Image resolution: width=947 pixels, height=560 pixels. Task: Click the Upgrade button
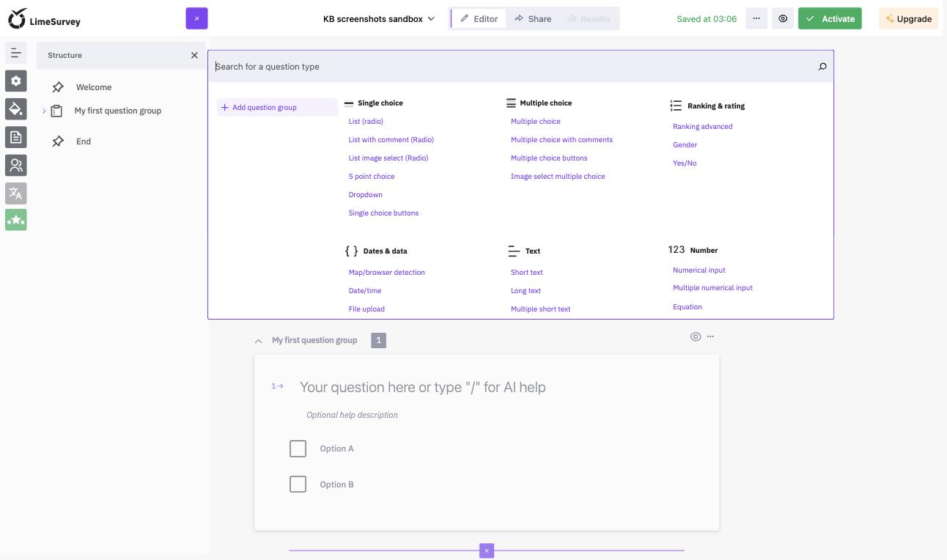pyautogui.click(x=908, y=18)
